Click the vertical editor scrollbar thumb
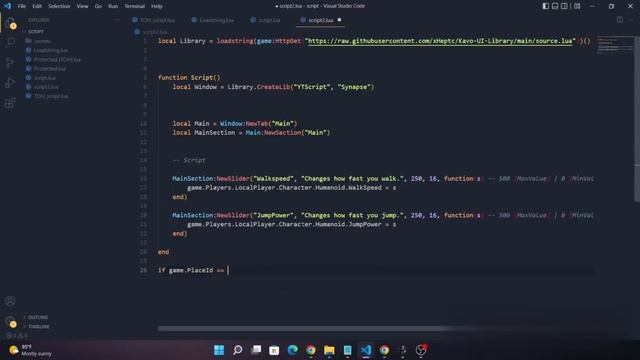 [637, 119]
